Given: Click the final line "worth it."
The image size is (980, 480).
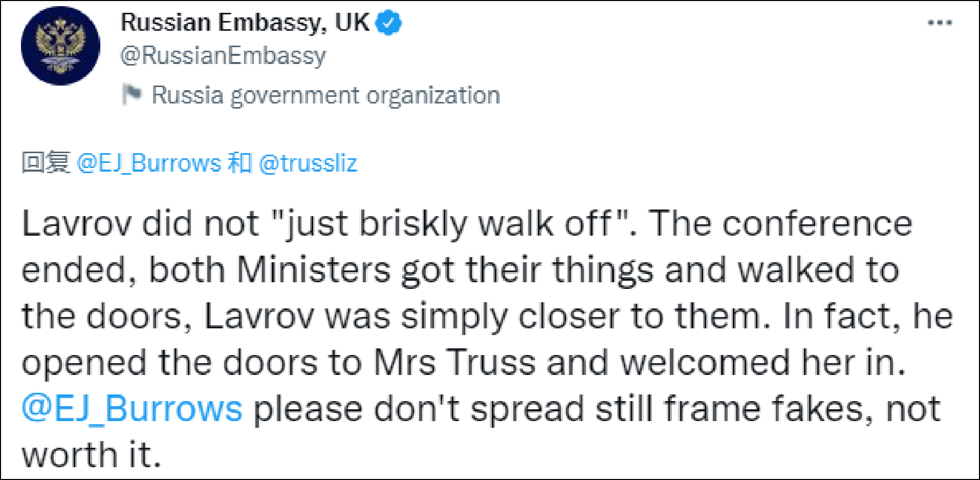Looking at the screenshot, I should pyautogui.click(x=91, y=455).
